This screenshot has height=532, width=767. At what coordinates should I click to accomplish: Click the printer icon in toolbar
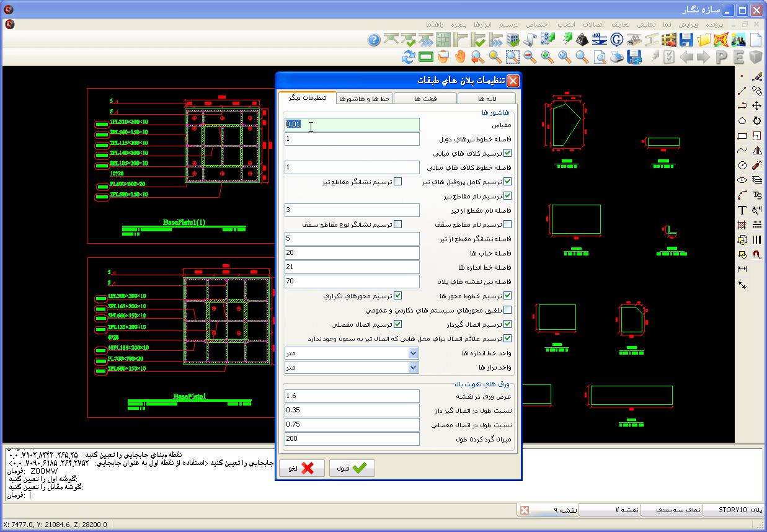[617, 57]
